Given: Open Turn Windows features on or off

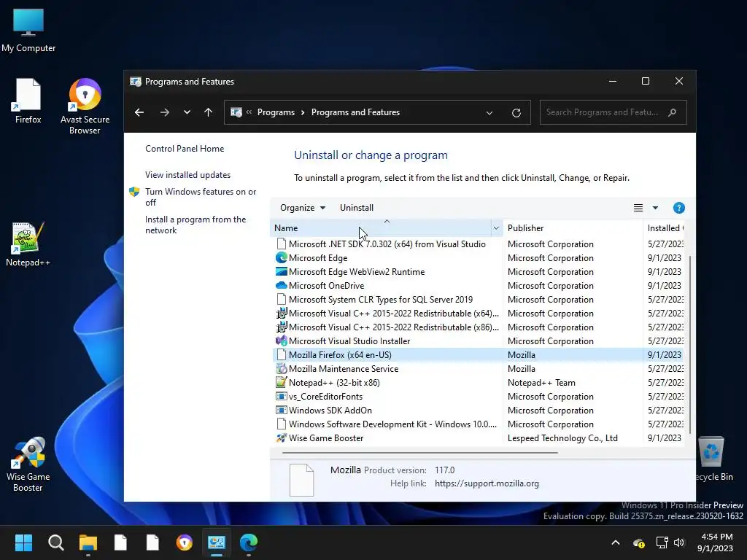Looking at the screenshot, I should (201, 197).
